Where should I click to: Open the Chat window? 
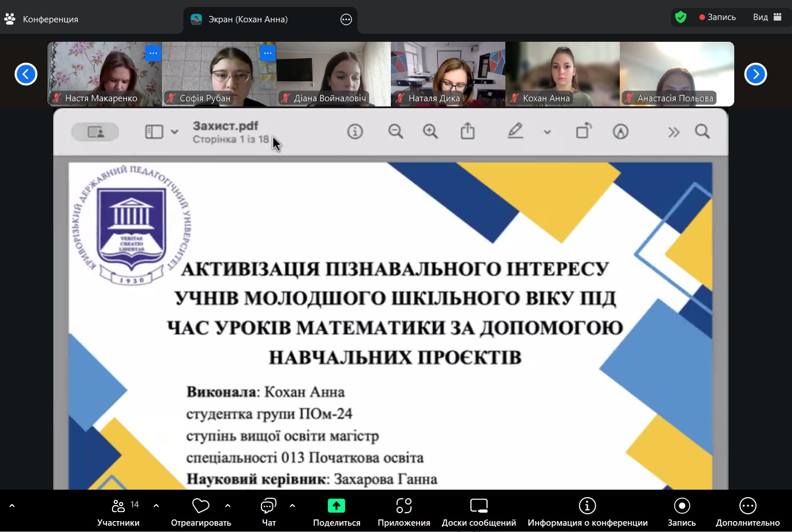pyautogui.click(x=268, y=512)
